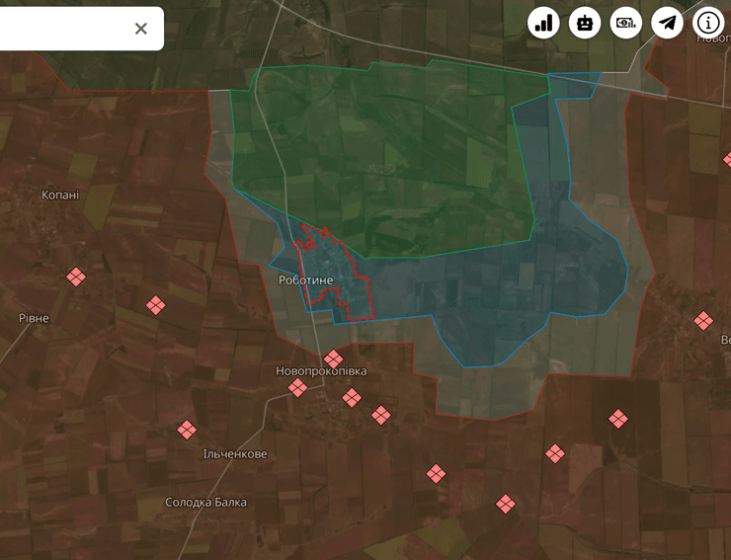Select pink diamond marker directly above Новопрокопівка label
Image resolution: width=731 pixels, height=560 pixels.
coord(334,359)
